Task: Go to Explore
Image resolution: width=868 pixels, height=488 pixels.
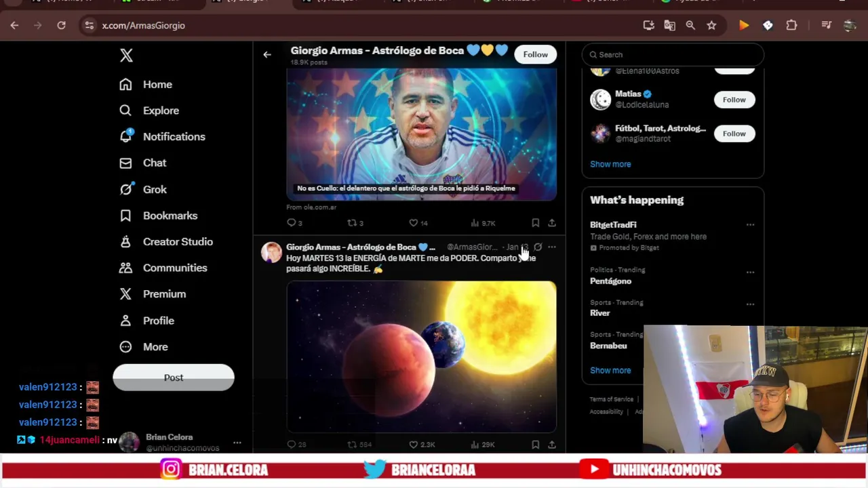Action: (149, 110)
